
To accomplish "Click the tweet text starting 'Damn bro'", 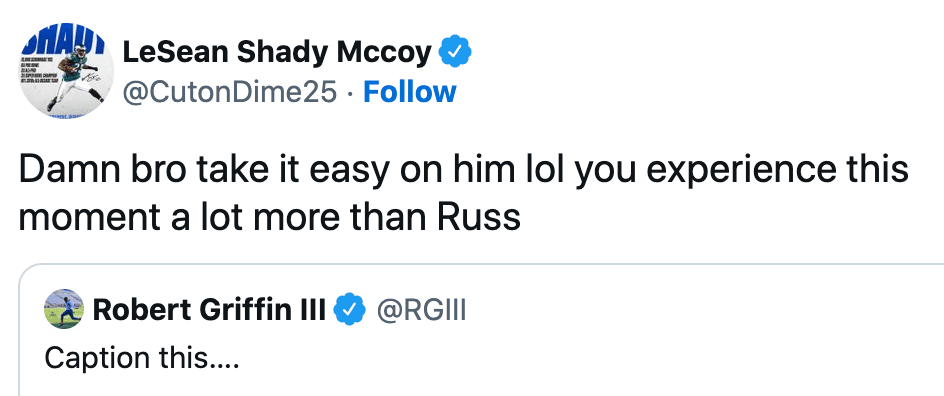I will (463, 193).
